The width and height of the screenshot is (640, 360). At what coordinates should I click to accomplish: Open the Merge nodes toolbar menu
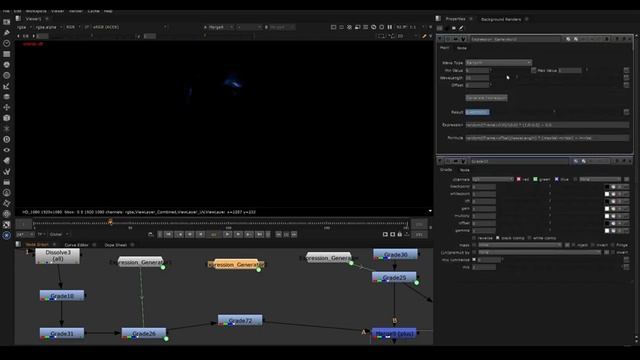tap(7, 97)
